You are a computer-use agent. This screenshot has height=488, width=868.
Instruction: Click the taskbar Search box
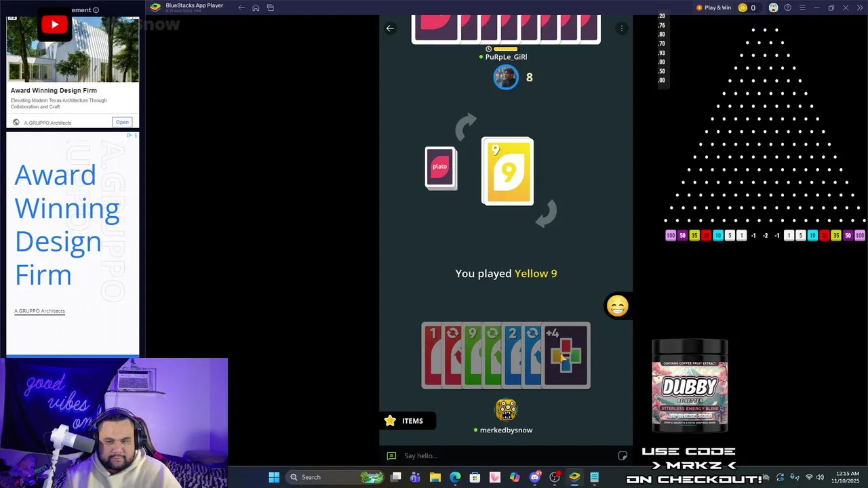point(336,477)
